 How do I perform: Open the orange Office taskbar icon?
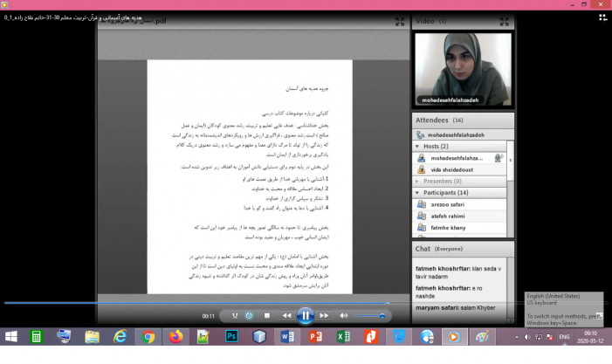pos(371,337)
